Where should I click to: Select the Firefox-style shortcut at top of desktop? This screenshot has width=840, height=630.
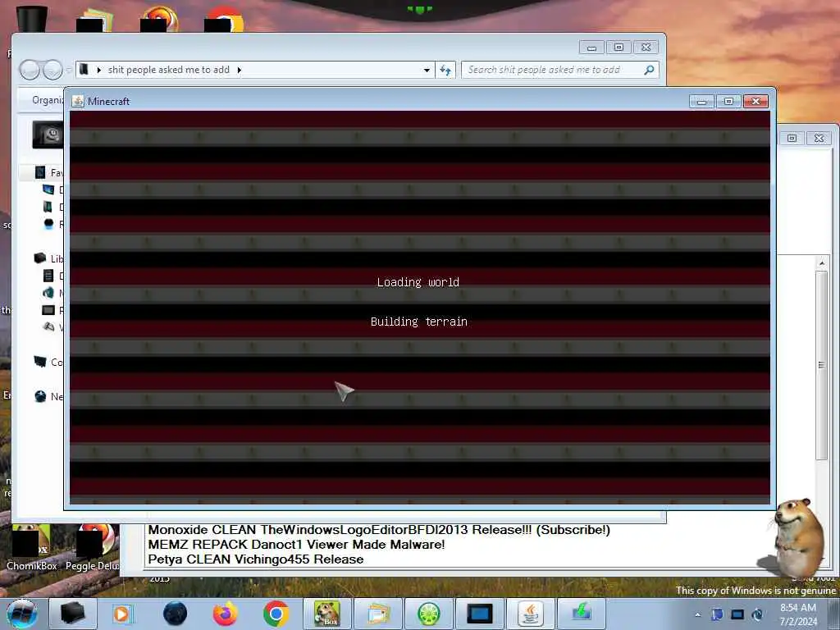160,19
